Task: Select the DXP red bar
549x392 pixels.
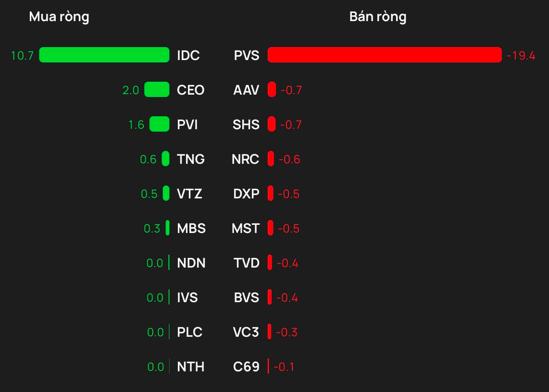Action: tap(271, 194)
